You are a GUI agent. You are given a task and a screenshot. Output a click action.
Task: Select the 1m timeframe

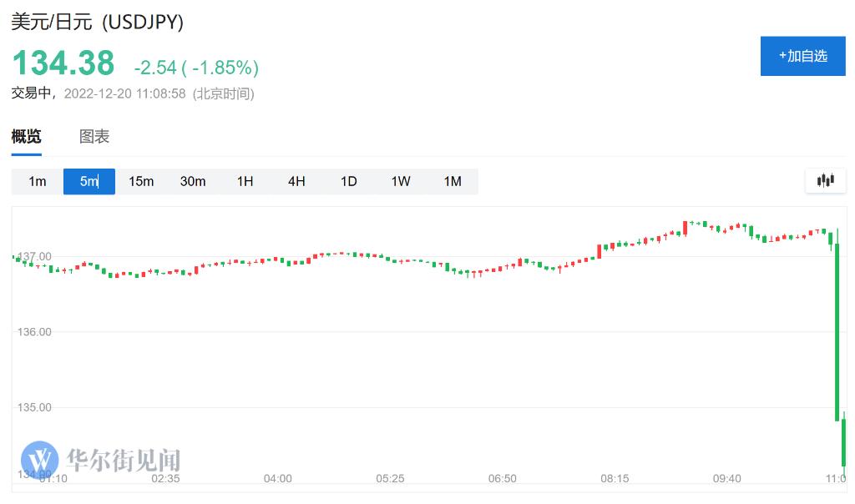click(38, 181)
